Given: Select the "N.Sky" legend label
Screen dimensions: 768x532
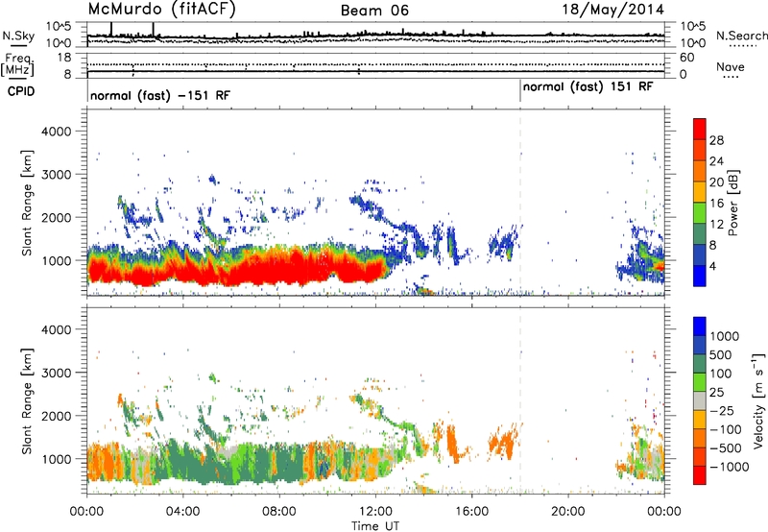Looking at the screenshot, I should click(x=18, y=36).
